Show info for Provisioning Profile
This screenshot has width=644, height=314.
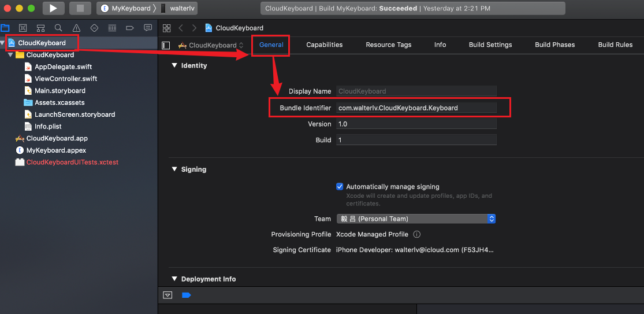point(416,234)
